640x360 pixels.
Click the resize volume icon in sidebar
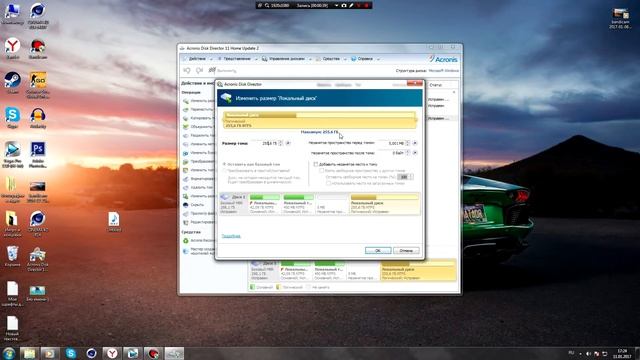186,101
